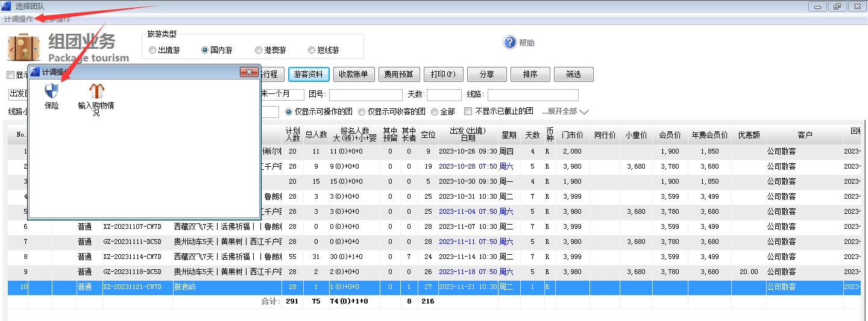The image size is (868, 321).
Task: Click the 游客资料 button
Action: click(309, 74)
